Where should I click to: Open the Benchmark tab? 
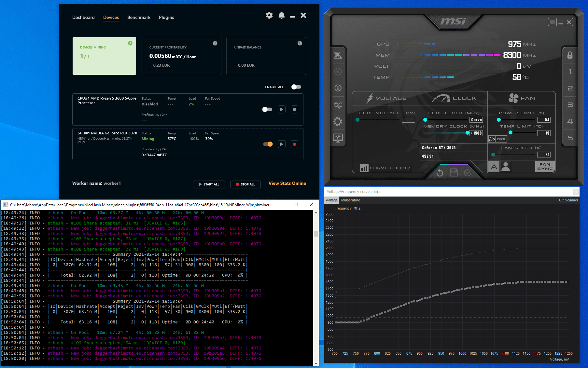tap(139, 17)
